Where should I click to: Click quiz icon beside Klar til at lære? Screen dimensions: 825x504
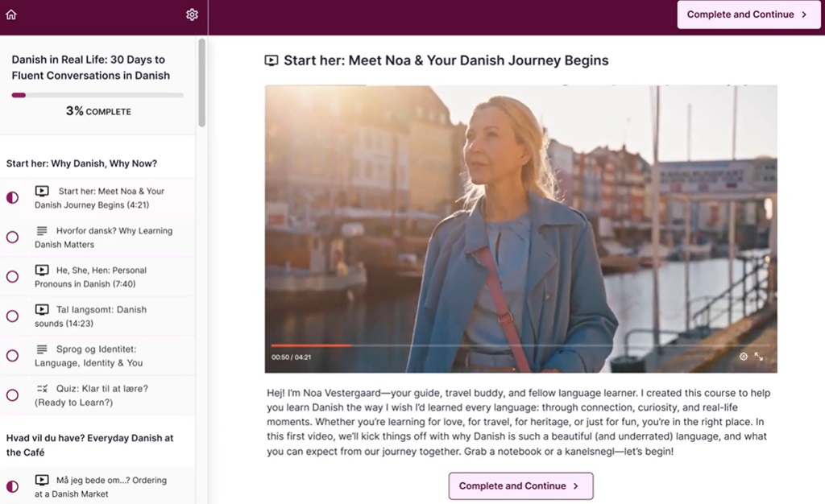[42, 388]
